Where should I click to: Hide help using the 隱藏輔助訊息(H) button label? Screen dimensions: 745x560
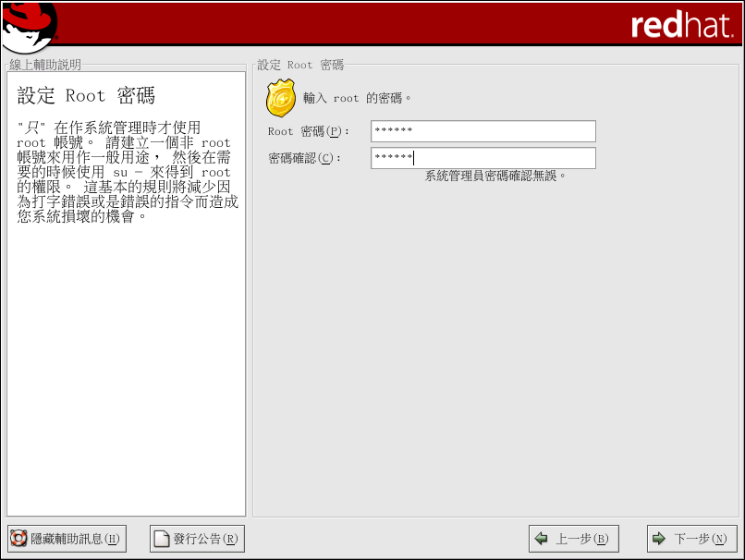pyautogui.click(x=75, y=539)
